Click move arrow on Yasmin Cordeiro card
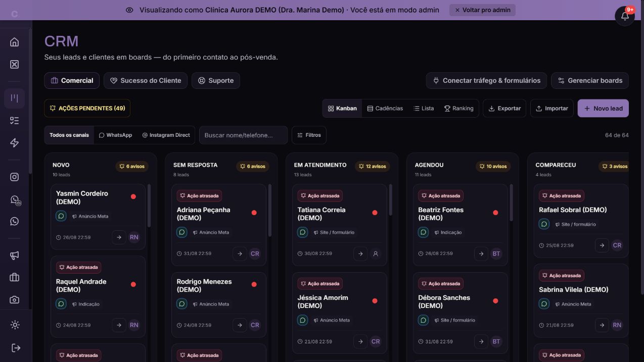The width and height of the screenshot is (644, 362). tap(119, 237)
